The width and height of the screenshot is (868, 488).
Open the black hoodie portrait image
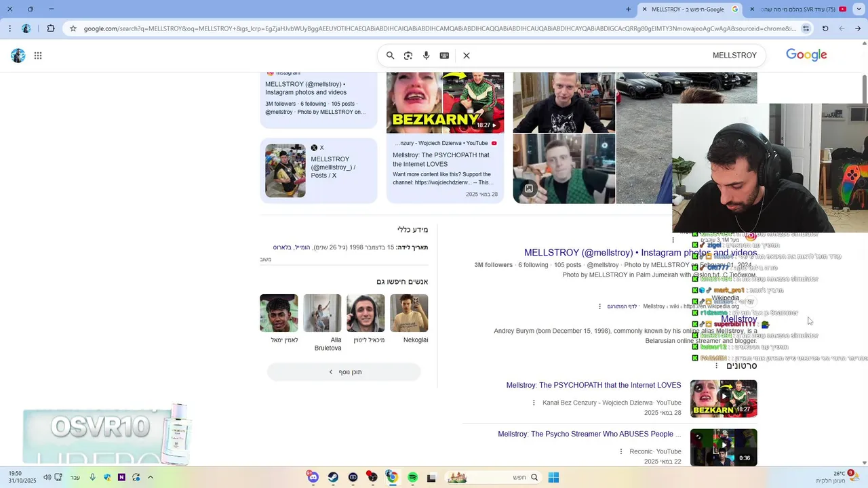[x=564, y=102]
